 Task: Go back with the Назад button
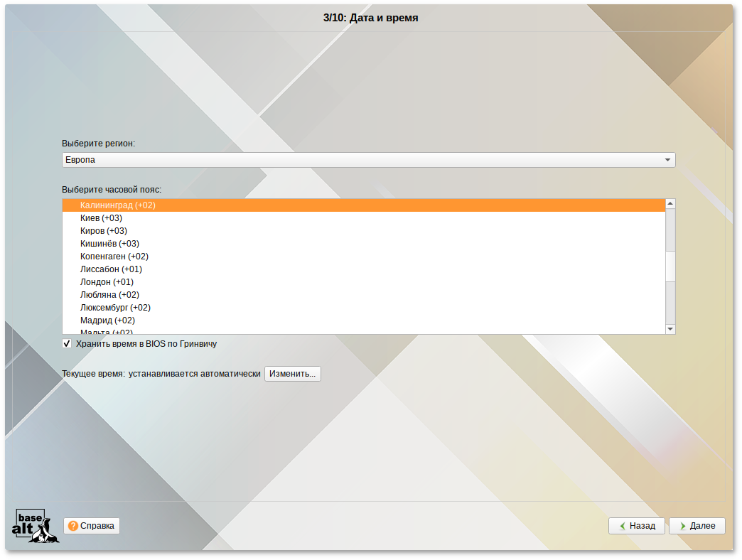pos(636,526)
